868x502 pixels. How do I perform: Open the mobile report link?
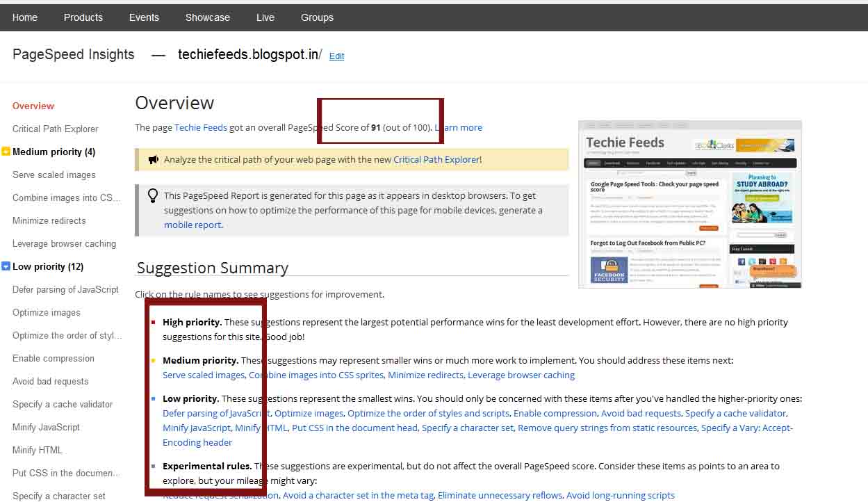[x=193, y=225]
